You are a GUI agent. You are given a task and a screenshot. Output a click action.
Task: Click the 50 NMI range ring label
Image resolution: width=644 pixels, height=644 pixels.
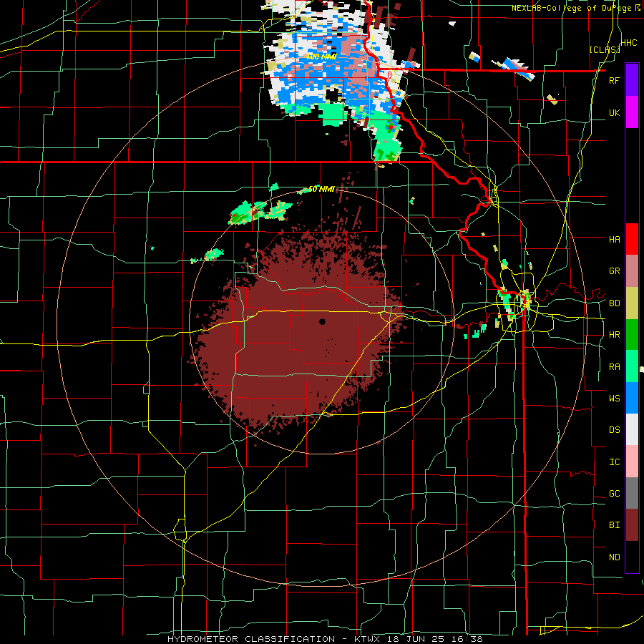coord(321,189)
